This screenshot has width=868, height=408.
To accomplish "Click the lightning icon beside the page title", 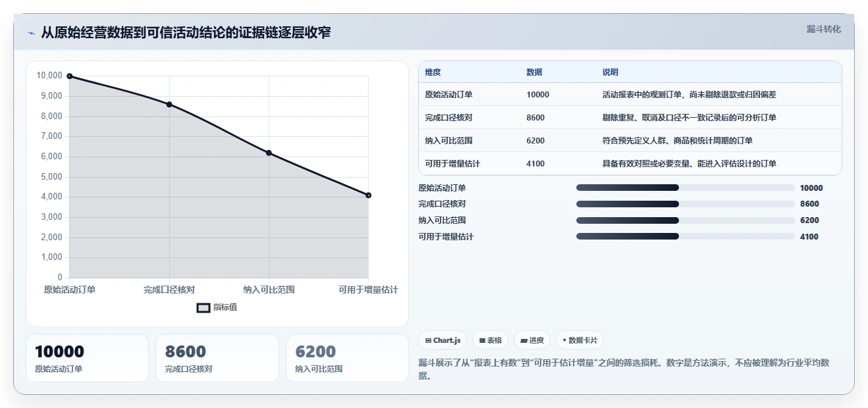I will (x=31, y=33).
